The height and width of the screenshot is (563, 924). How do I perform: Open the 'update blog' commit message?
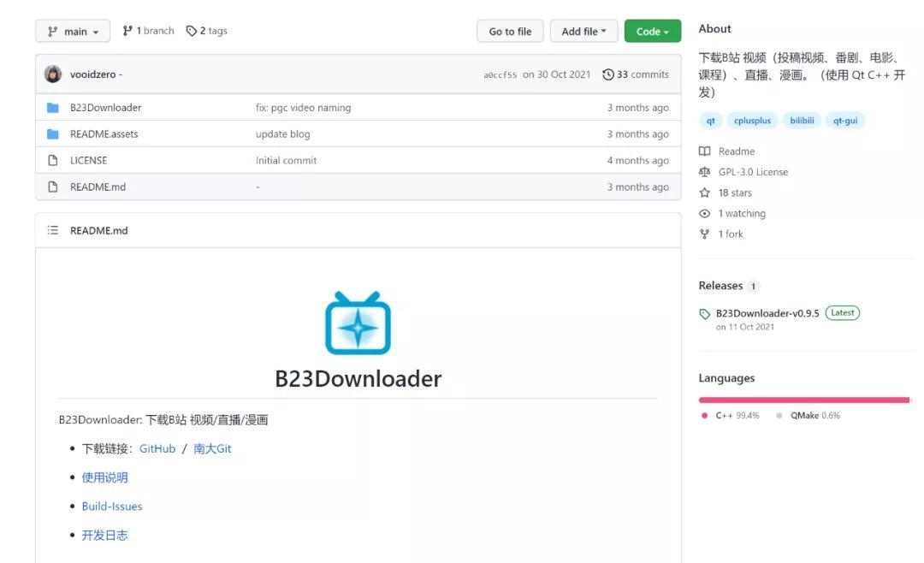tap(283, 133)
